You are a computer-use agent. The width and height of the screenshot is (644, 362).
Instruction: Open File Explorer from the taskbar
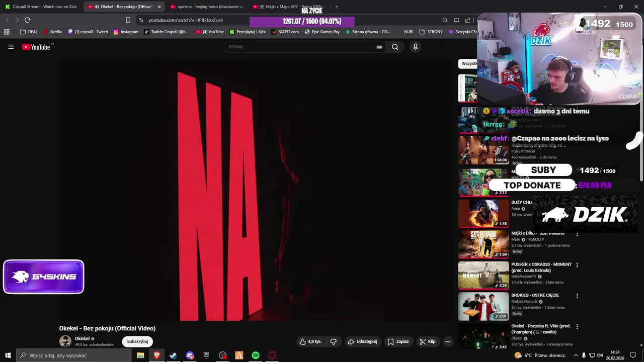coord(140,355)
